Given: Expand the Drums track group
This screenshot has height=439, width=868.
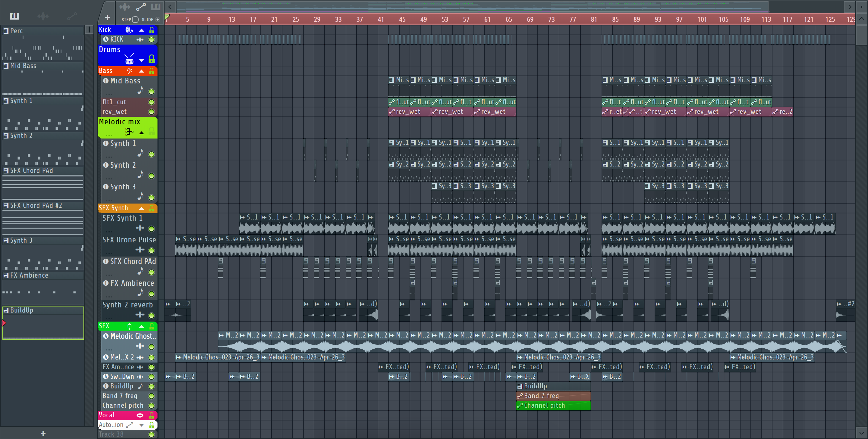Looking at the screenshot, I should [142, 61].
